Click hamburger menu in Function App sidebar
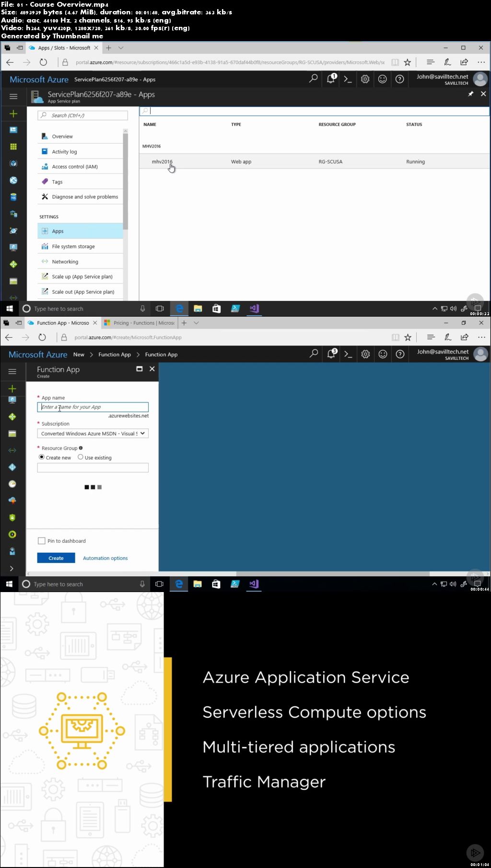491x868 pixels. pyautogui.click(x=12, y=371)
